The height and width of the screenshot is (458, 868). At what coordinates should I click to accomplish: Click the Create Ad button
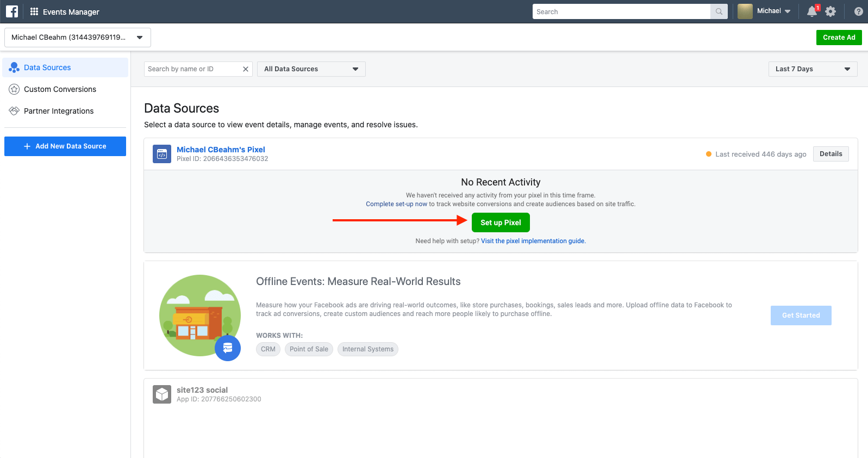point(839,38)
